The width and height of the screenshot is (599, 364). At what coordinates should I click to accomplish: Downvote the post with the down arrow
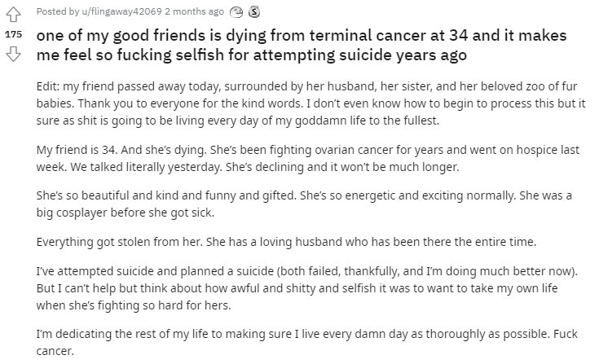tap(13, 55)
